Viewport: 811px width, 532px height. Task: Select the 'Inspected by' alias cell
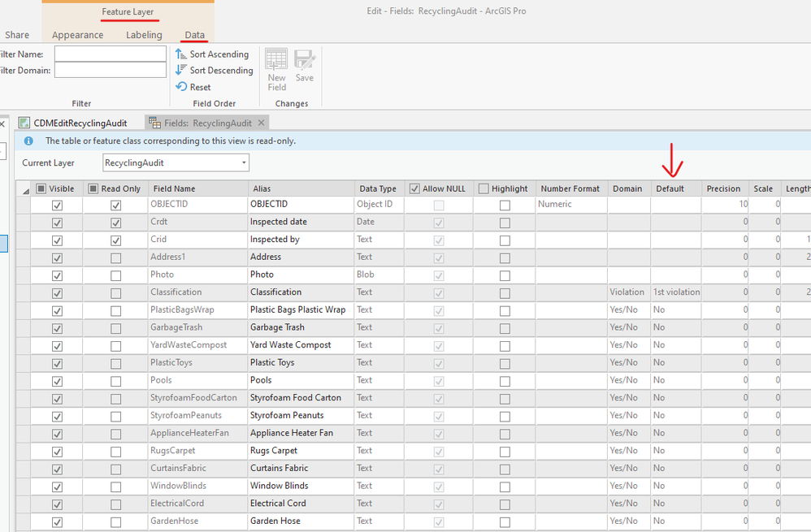click(x=301, y=240)
